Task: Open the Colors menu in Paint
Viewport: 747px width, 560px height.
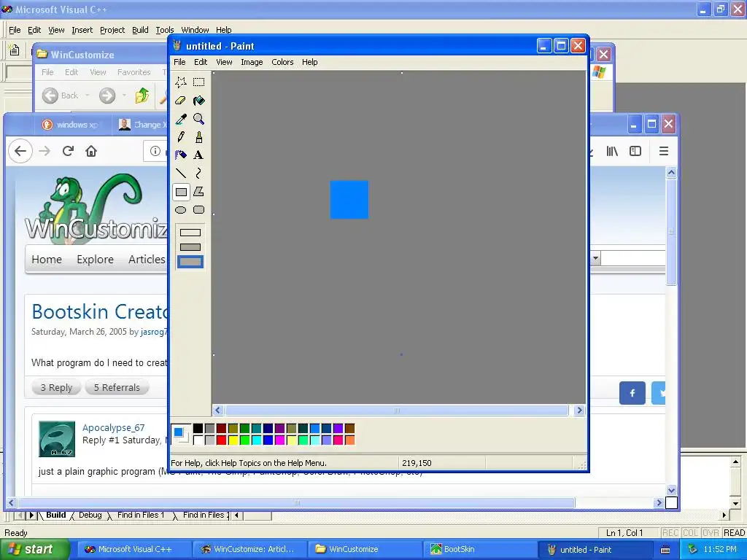Action: click(282, 62)
